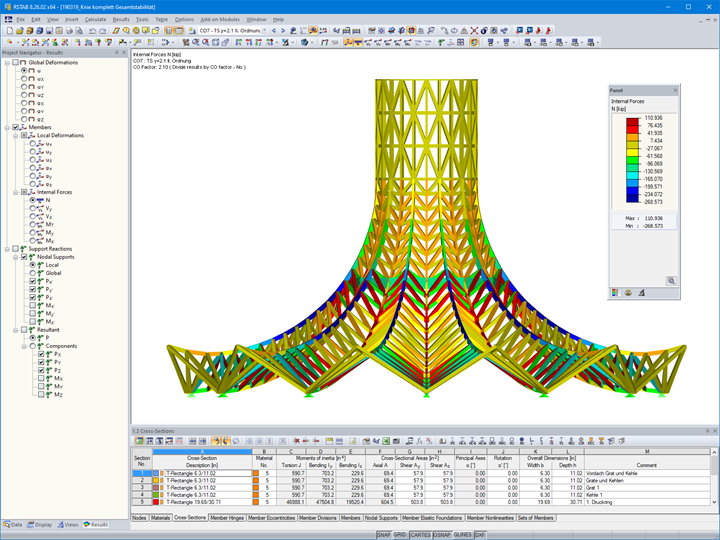Click the Excel export icon in table toolbar
Screen dimensions: 720x540
[x=386, y=441]
